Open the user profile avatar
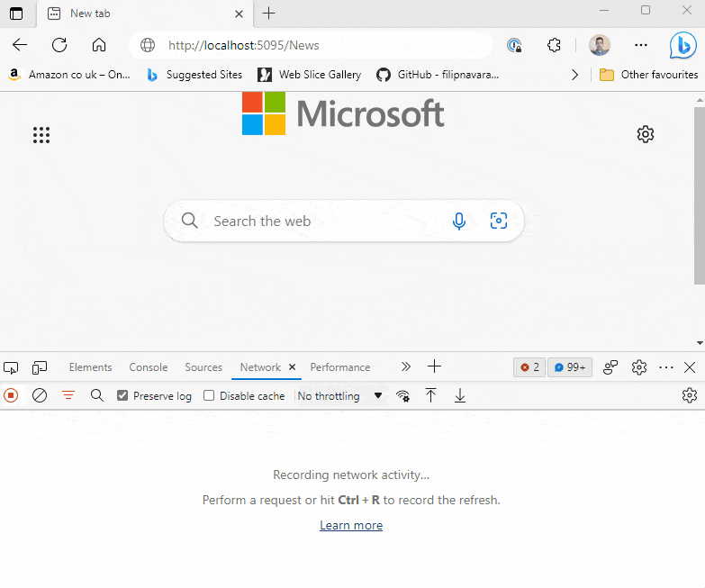Image resolution: width=705 pixels, height=588 pixels. pos(600,45)
